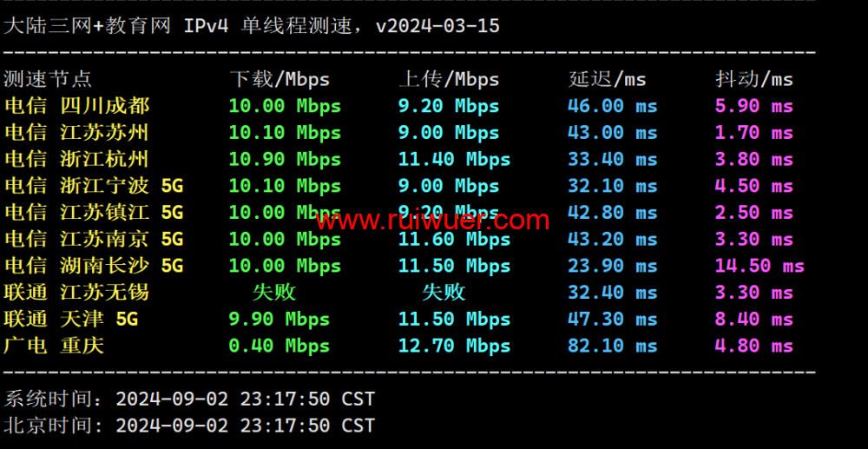Click the 测速节点 column header
Screen dimensions: 868x449
tap(48, 79)
